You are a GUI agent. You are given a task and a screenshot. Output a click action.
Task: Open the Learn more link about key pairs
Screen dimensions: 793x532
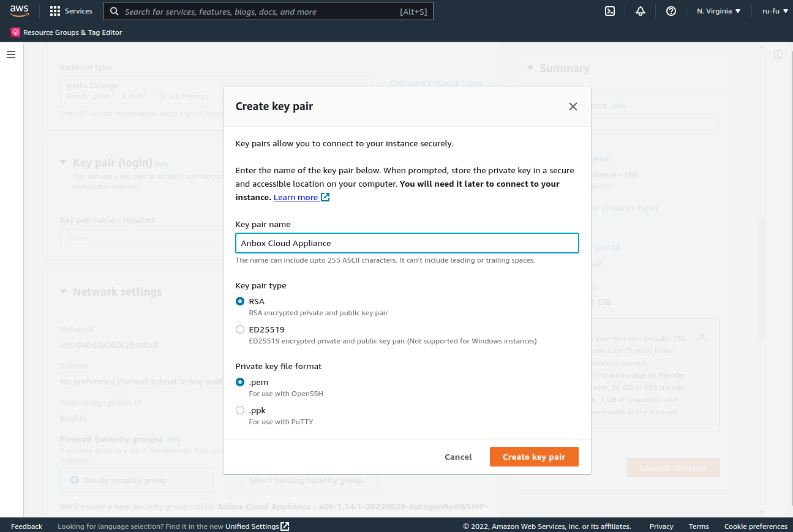click(297, 197)
